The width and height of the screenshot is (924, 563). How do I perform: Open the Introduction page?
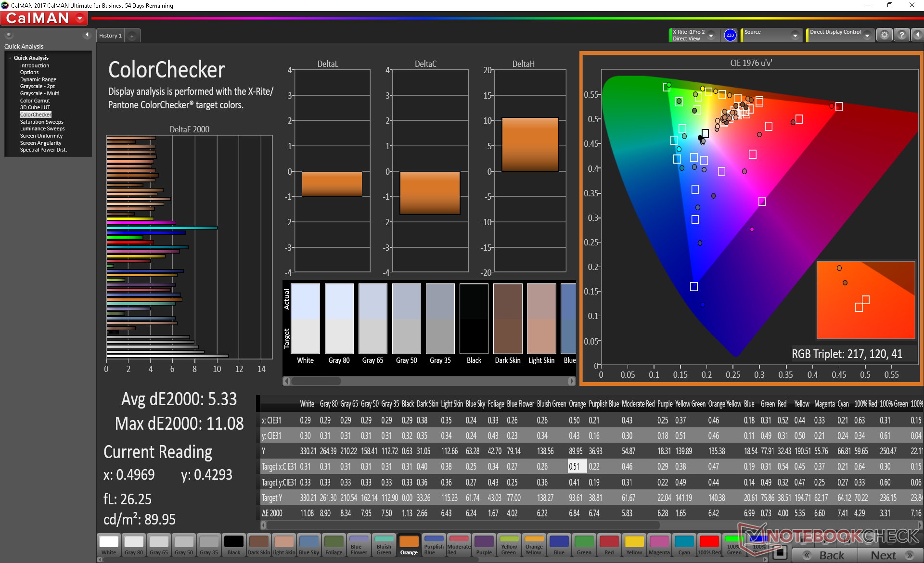tap(35, 65)
